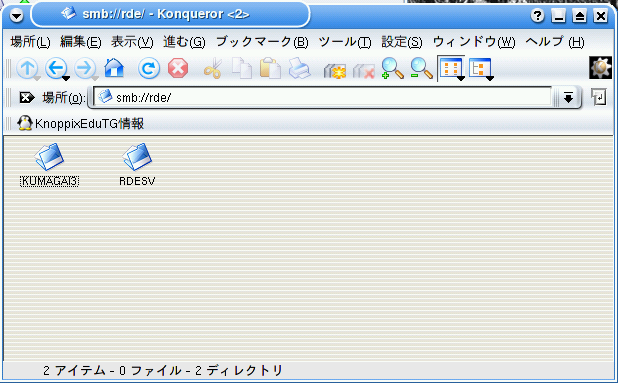Cut selection with the scissors icon
Viewport: 618px width, 383px height.
tap(213, 69)
